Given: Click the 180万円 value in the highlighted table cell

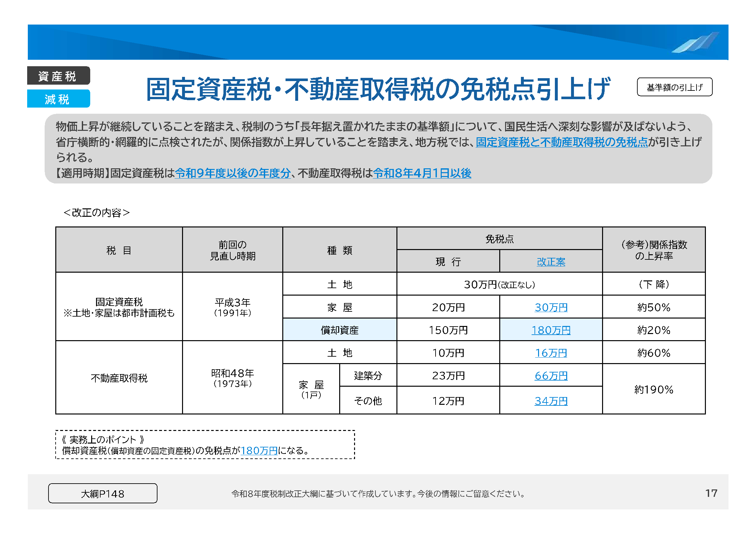Looking at the screenshot, I should pos(551,330).
